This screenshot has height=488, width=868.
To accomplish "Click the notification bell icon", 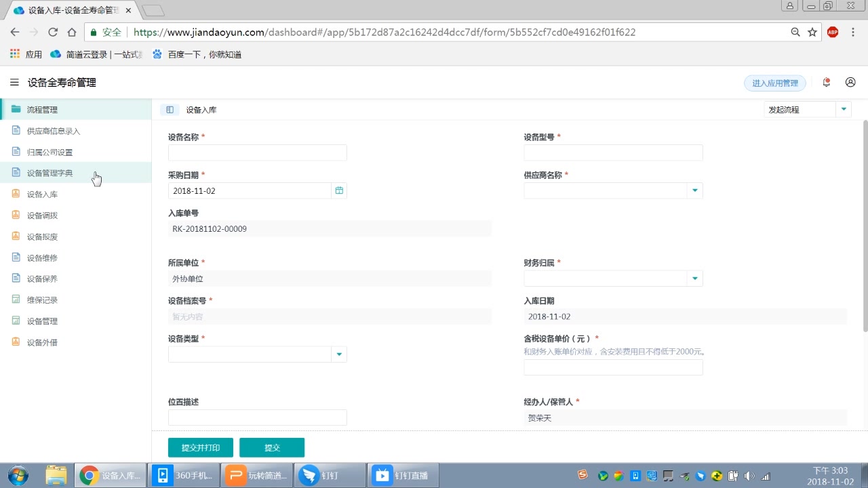I will pyautogui.click(x=826, y=83).
